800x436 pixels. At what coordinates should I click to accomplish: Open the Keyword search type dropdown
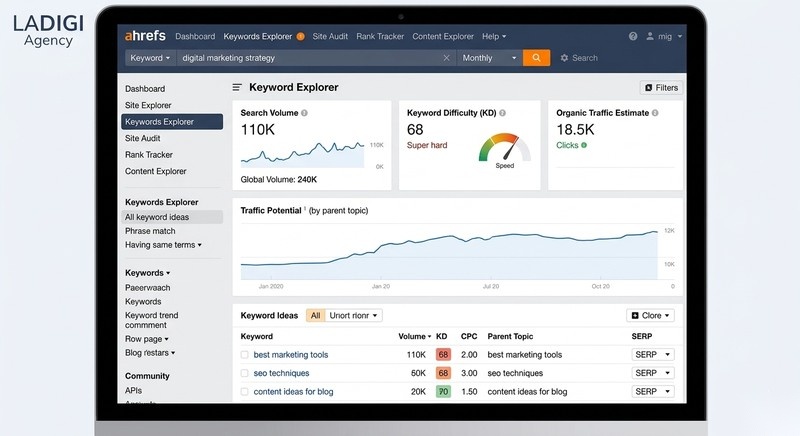tap(150, 58)
